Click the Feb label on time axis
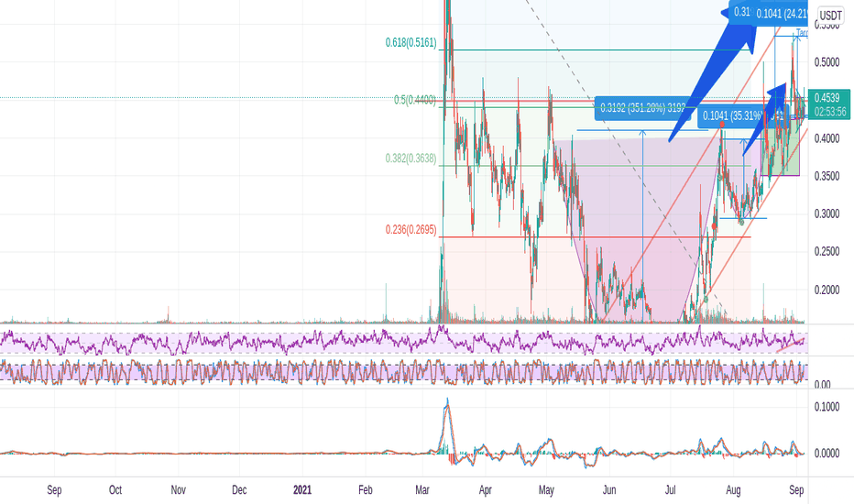 coord(366,490)
